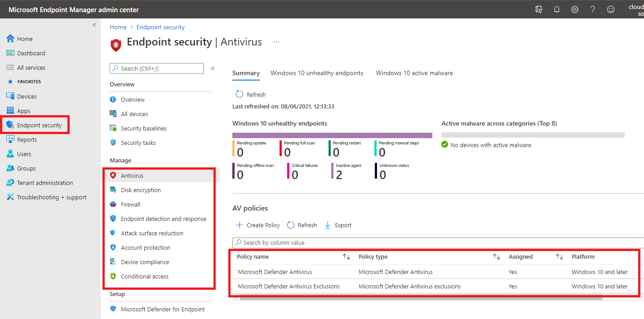
Task: Click the Search (Ctrl+/) menu field
Action: 157,68
